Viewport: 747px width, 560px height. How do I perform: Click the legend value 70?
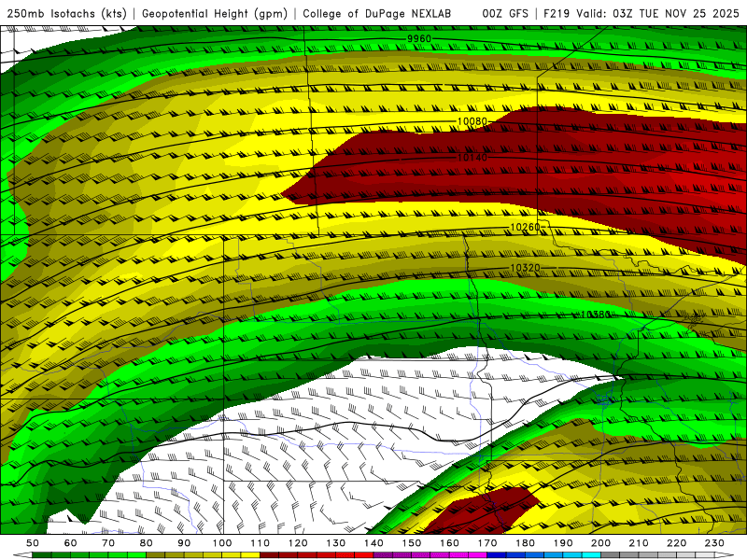tap(108, 543)
